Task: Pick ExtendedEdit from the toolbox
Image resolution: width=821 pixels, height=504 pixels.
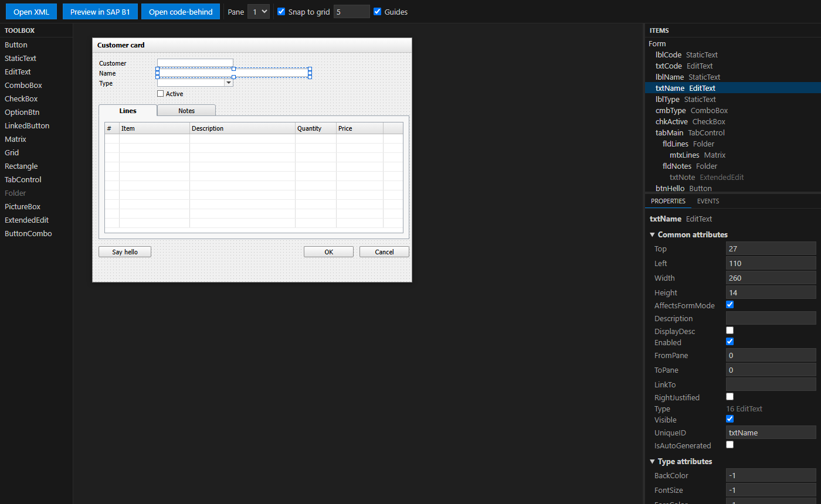Action: click(x=36, y=220)
